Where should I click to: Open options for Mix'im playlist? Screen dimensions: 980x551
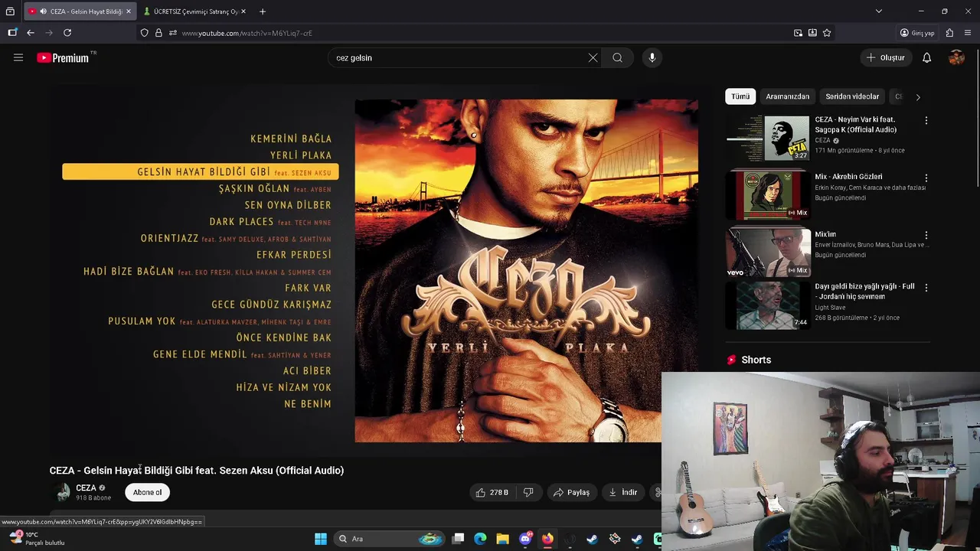click(x=926, y=235)
